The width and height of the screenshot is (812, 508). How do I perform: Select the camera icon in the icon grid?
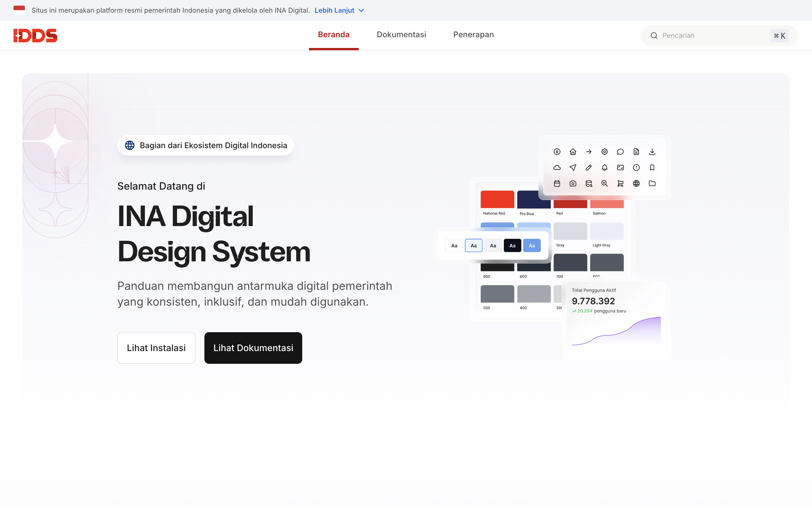pos(573,183)
